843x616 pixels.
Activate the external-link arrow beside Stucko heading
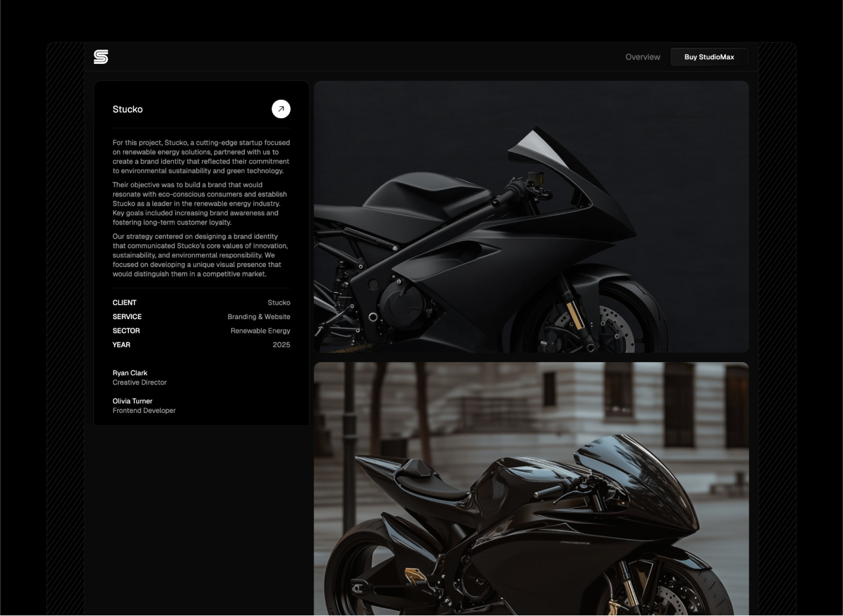(281, 109)
